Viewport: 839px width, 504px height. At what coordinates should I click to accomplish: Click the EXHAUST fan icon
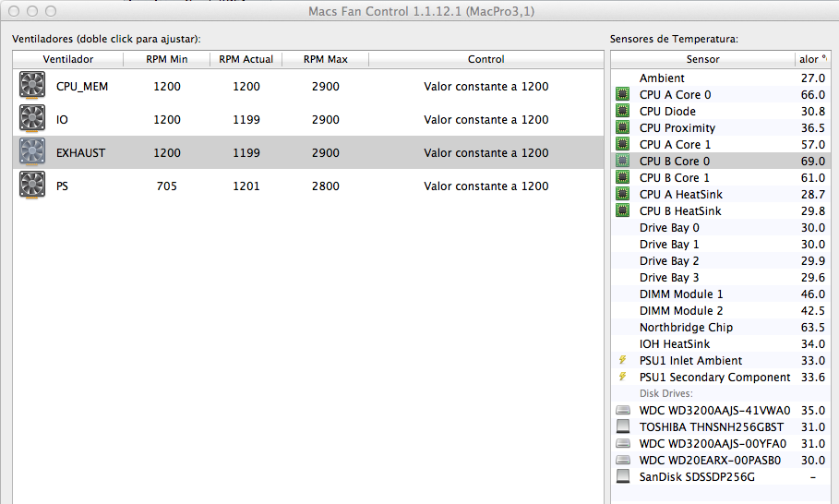click(32, 151)
